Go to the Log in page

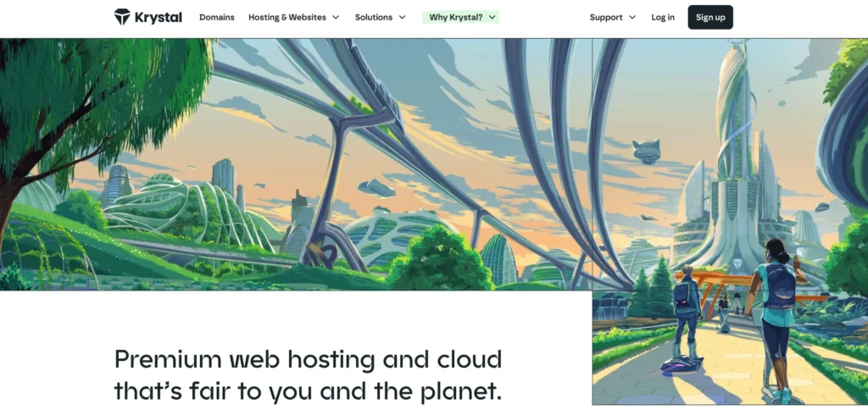point(663,17)
